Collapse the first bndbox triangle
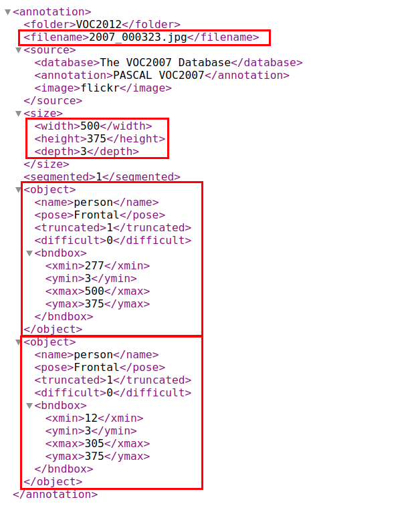Image resolution: width=420 pixels, height=514 pixels. pos(29,253)
